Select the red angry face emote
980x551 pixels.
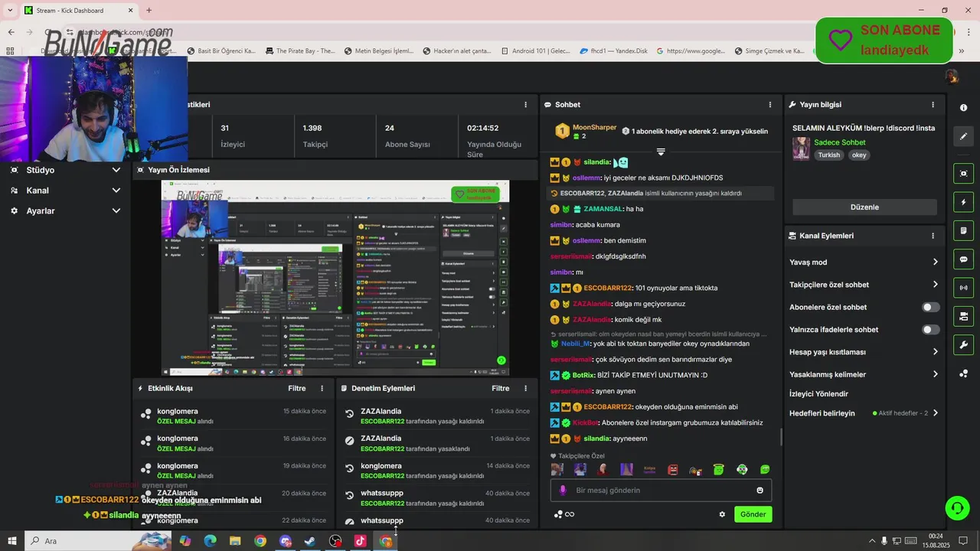(673, 470)
